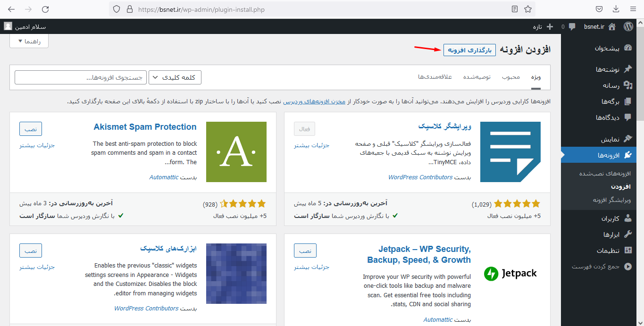Open جزئیات بیشتر for Jetpack
The height and width of the screenshot is (326, 644).
tap(312, 267)
